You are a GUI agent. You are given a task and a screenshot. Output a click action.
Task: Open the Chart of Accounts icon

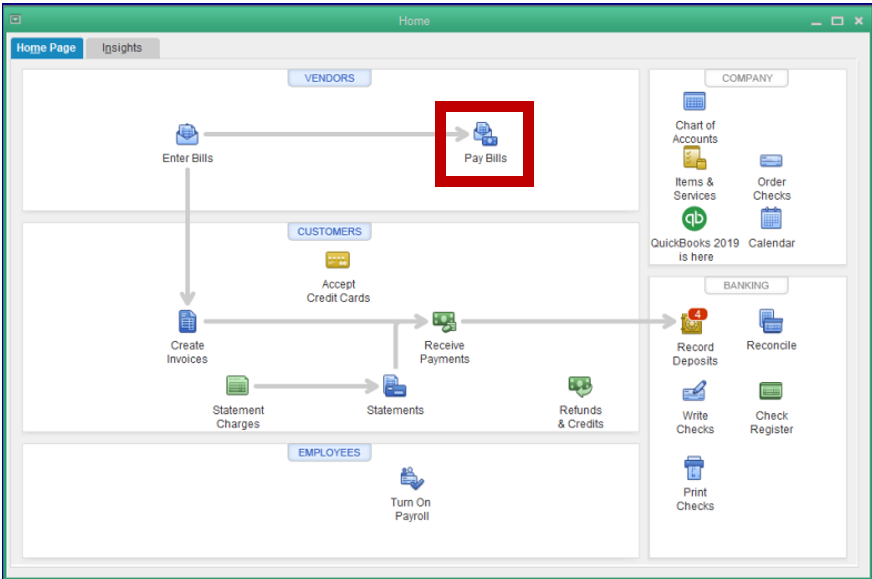pyautogui.click(x=694, y=102)
